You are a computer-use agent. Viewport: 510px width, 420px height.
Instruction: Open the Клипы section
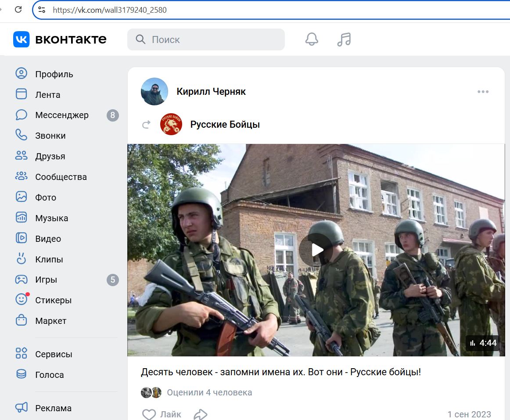[x=49, y=259]
